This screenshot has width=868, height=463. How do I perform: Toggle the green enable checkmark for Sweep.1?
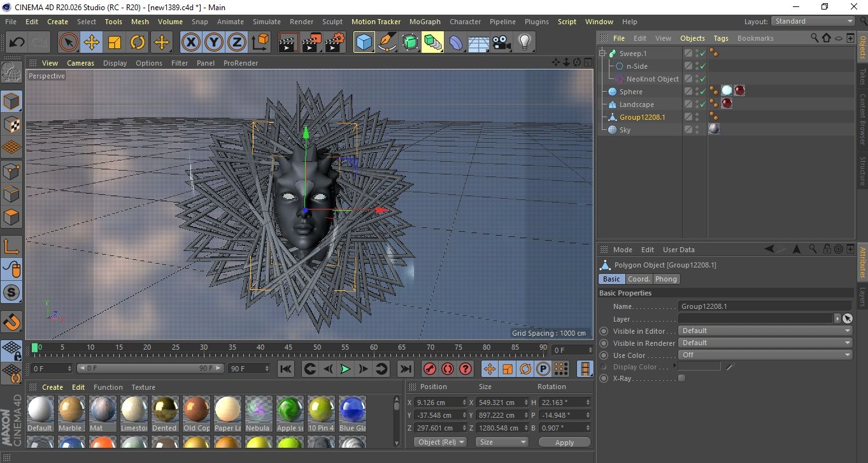[x=703, y=53]
